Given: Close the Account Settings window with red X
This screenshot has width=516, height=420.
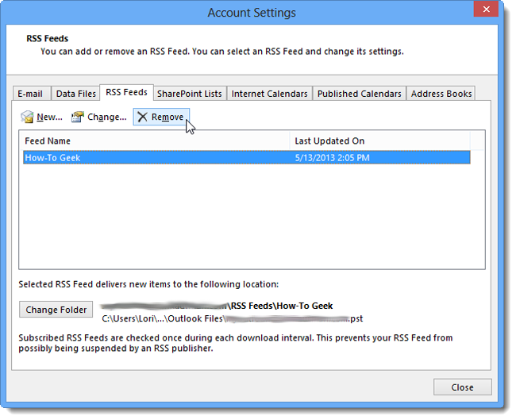Looking at the screenshot, I should 486,10.
